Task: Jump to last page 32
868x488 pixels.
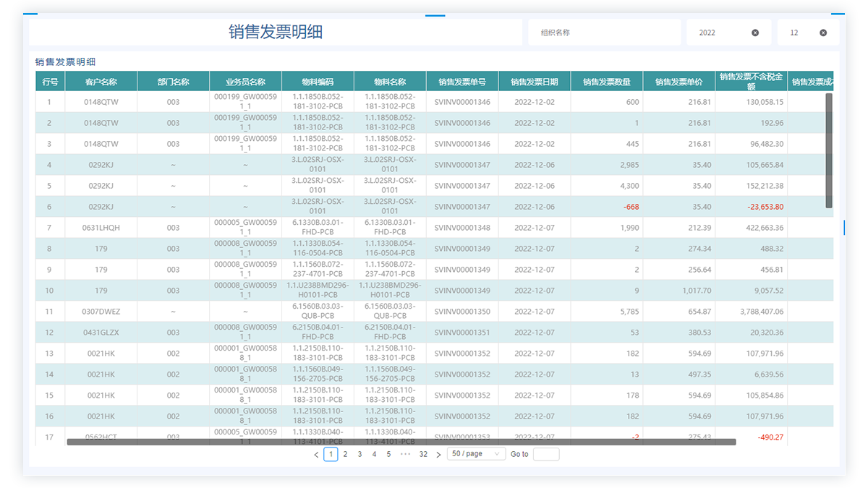Action: (423, 454)
